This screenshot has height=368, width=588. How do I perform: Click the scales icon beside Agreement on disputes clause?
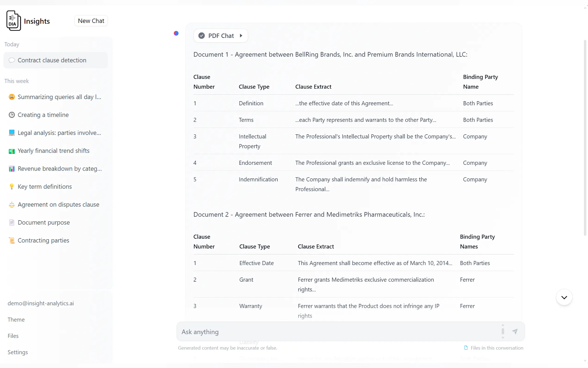12,204
